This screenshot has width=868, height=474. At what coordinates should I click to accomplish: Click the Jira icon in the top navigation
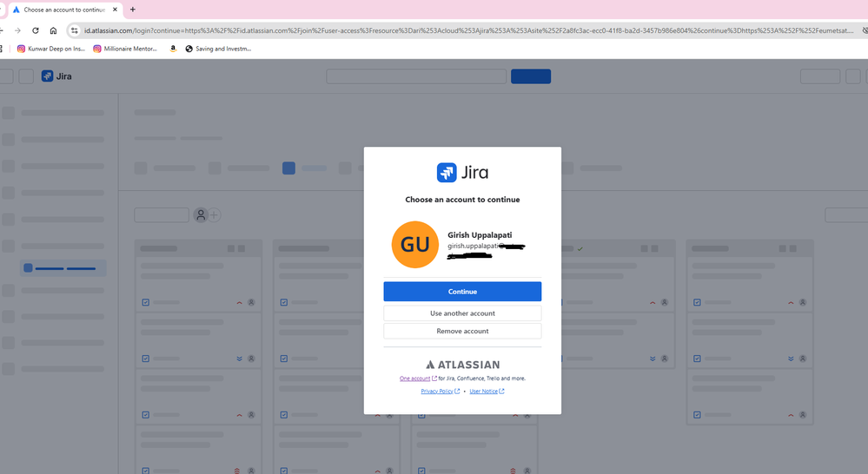pyautogui.click(x=47, y=76)
